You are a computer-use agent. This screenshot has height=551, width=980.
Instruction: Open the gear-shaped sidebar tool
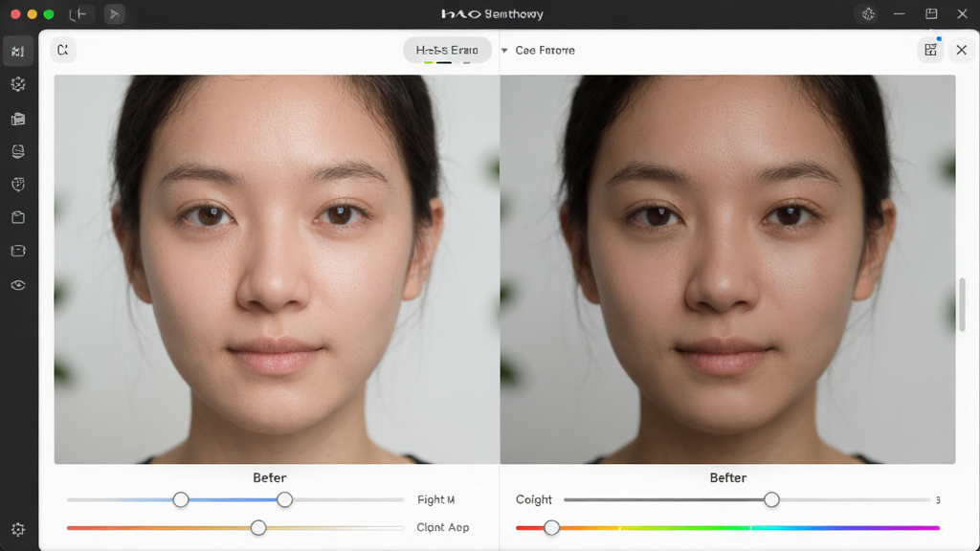tap(18, 84)
